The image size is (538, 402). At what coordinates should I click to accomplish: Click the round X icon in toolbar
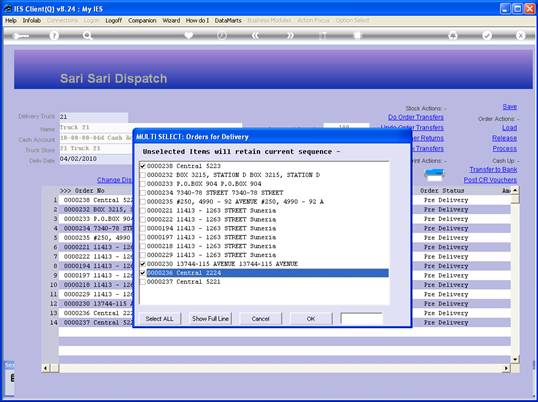click(521, 35)
